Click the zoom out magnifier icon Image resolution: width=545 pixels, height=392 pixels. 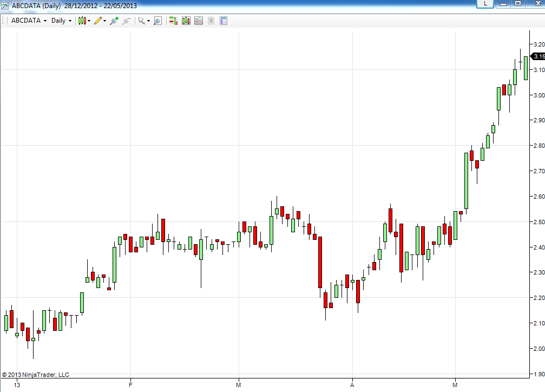tap(127, 21)
